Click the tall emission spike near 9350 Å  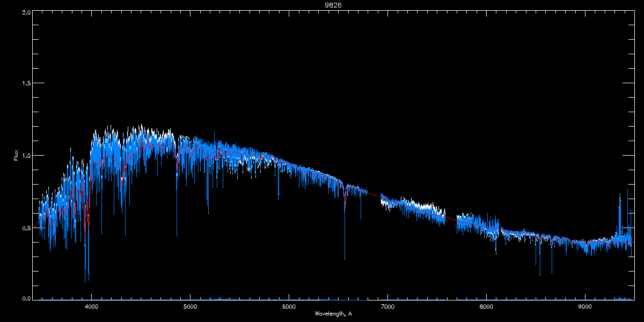click(x=620, y=215)
